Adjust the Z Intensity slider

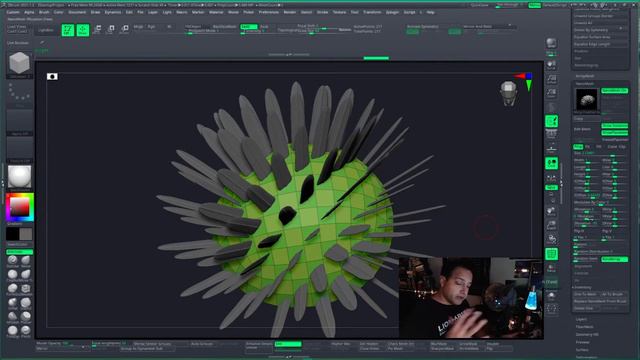260,31
